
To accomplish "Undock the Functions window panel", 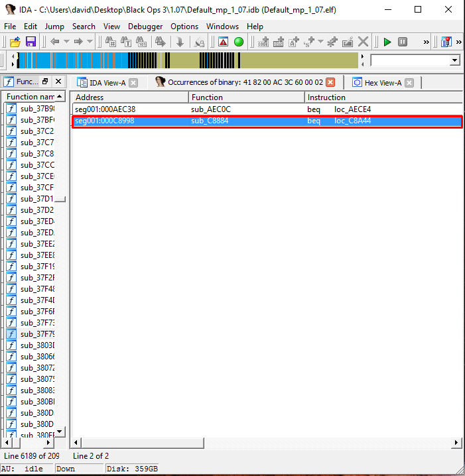I will pos(45,81).
